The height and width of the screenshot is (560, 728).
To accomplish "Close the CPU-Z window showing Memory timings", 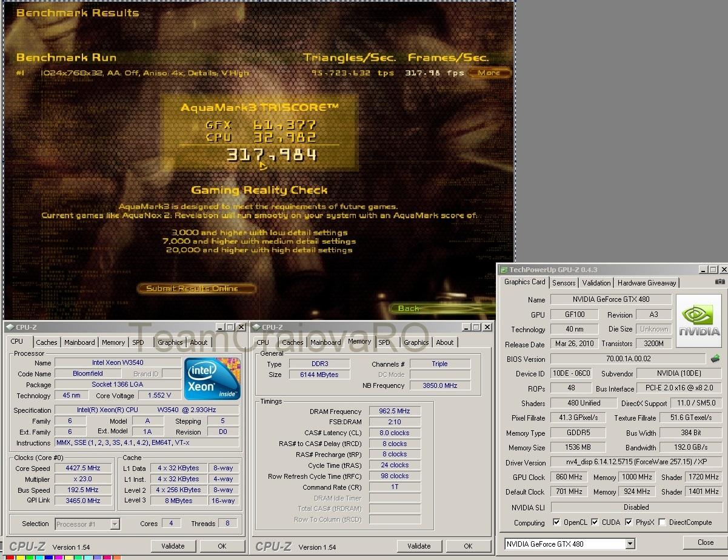I will [x=487, y=327].
